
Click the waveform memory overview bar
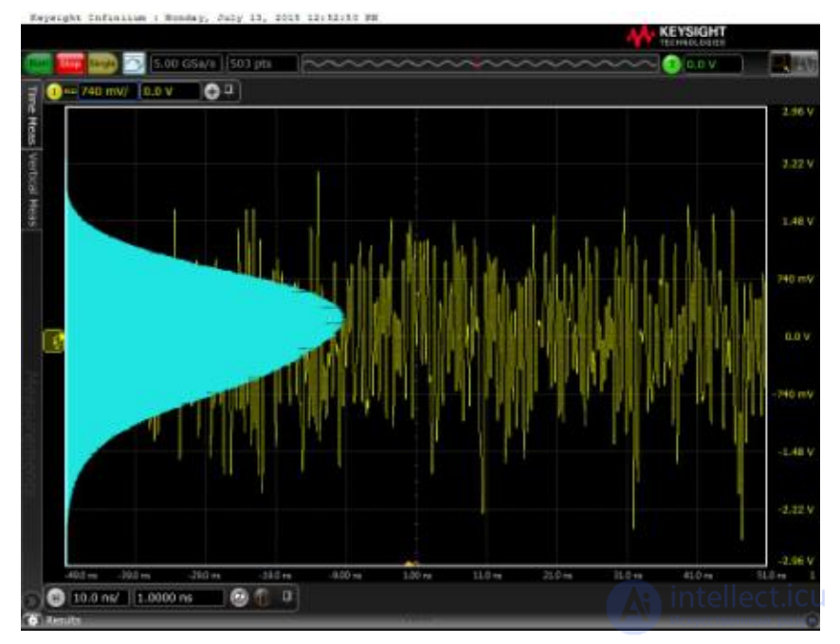pyautogui.click(x=480, y=64)
